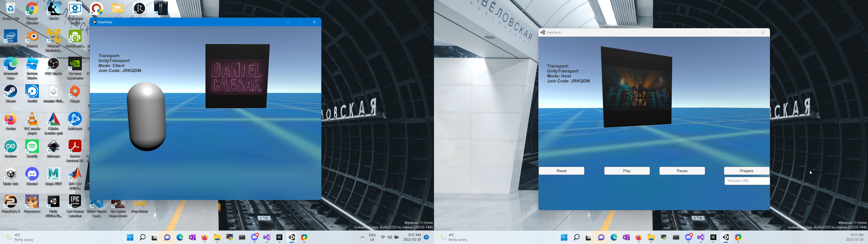The width and height of the screenshot is (868, 244).
Task: Open the Windows Start menu on left taskbar
Action: [130, 238]
